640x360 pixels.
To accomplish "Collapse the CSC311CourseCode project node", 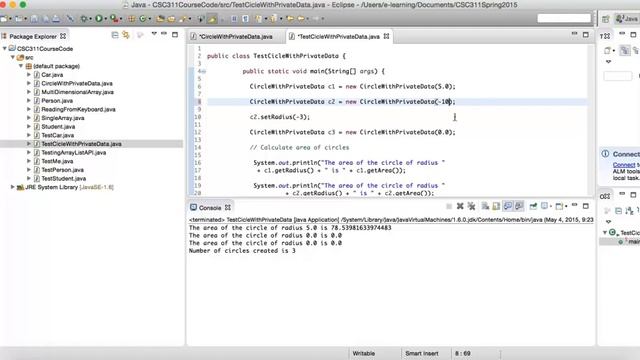I will click(x=4, y=48).
